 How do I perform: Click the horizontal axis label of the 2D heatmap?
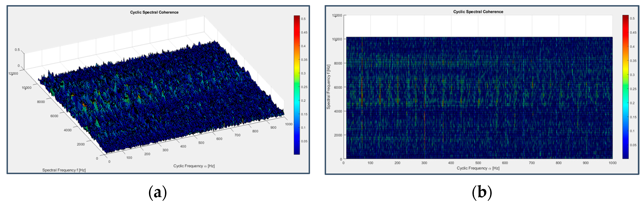pos(478,168)
